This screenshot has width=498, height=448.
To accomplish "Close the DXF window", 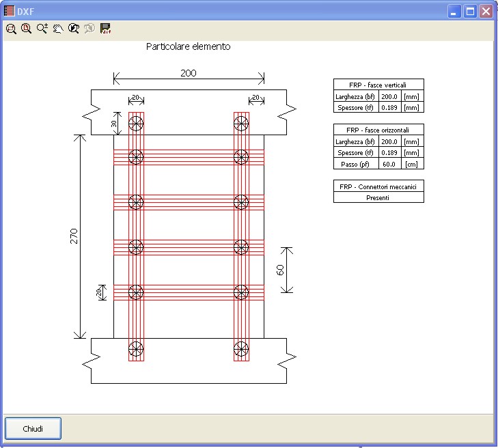I will [x=486, y=12].
